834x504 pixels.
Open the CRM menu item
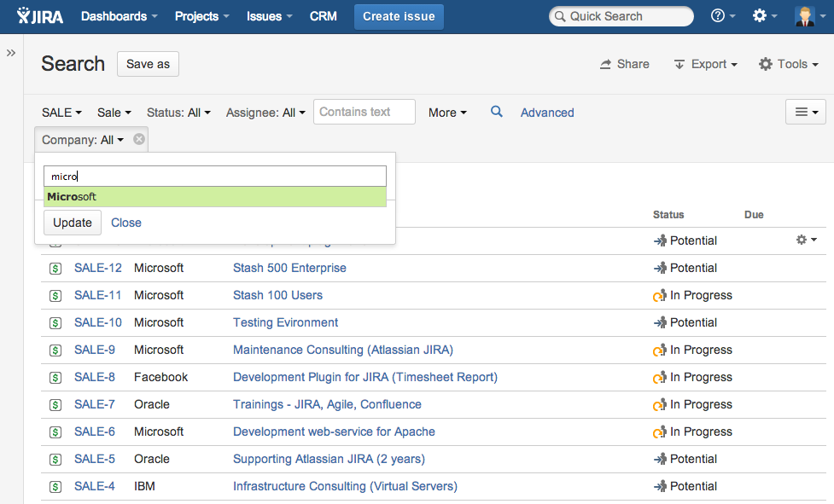tap(324, 16)
